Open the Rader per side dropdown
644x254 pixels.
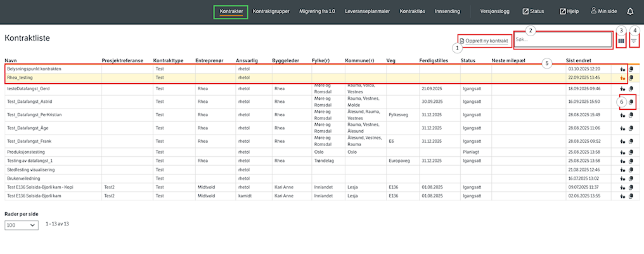click(x=21, y=225)
